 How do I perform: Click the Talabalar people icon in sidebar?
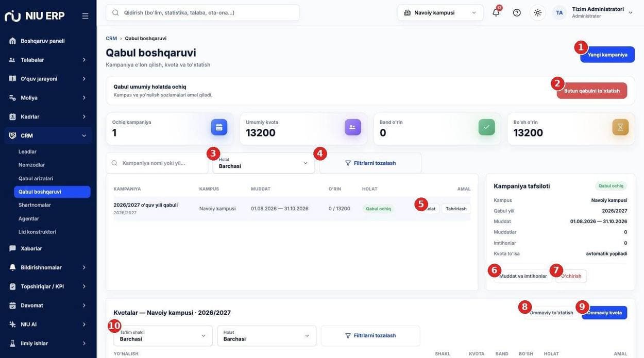tap(12, 60)
